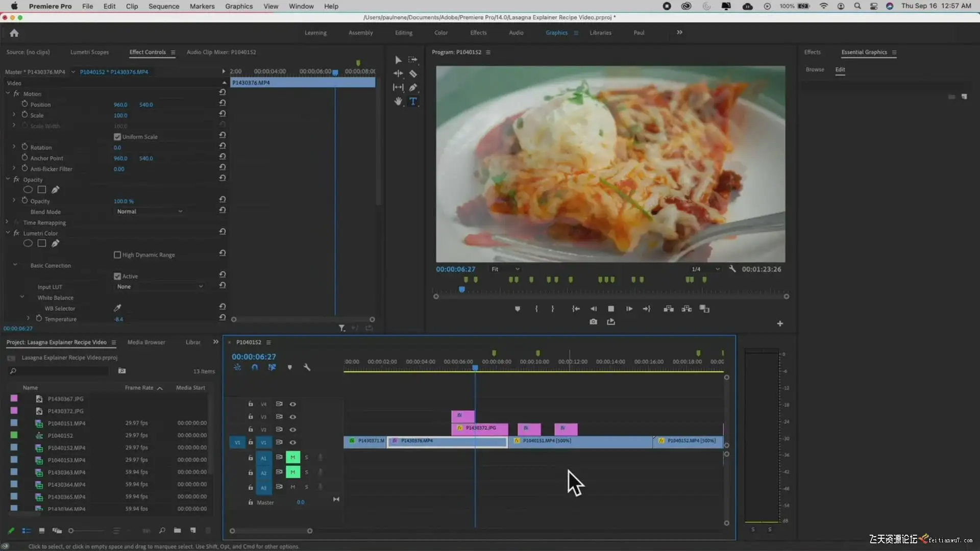The image size is (980, 551).
Task: Unmute audio track A1
Action: (292, 458)
